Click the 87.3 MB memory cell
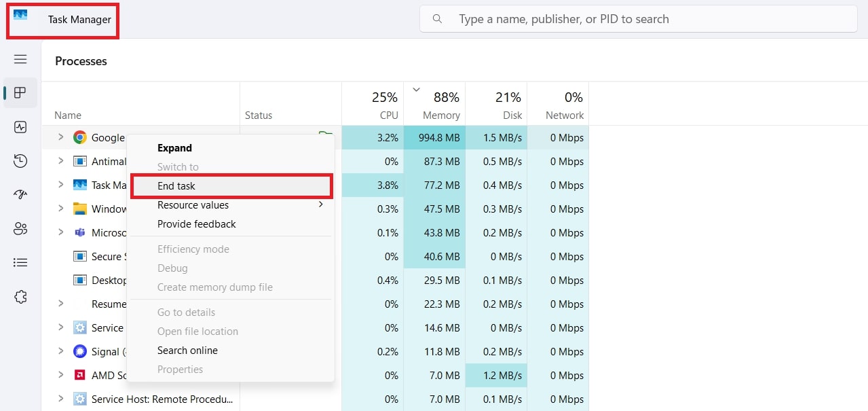868x411 pixels. [434, 161]
